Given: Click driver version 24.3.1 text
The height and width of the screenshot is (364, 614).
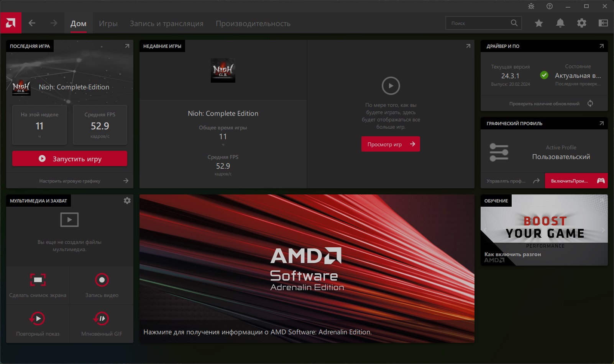Looking at the screenshot, I should pos(510,76).
